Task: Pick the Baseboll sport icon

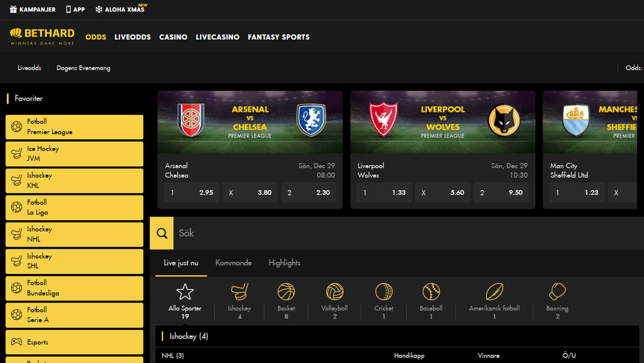Action: (x=431, y=292)
